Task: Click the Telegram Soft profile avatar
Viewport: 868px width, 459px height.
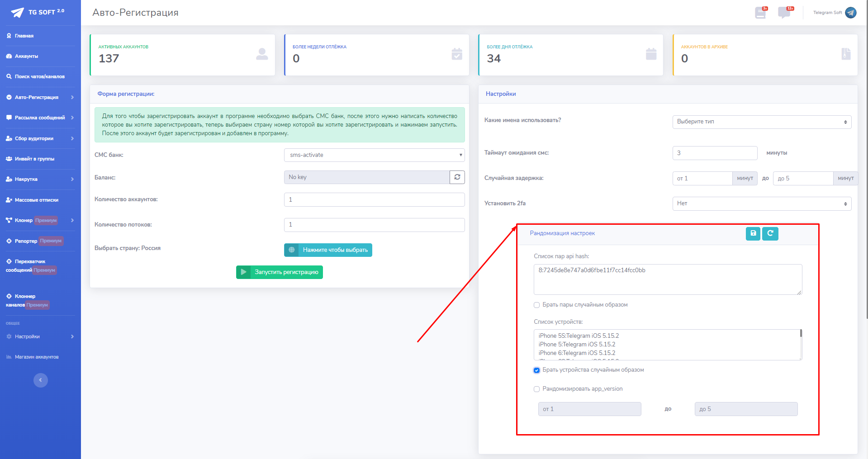Action: (x=850, y=13)
